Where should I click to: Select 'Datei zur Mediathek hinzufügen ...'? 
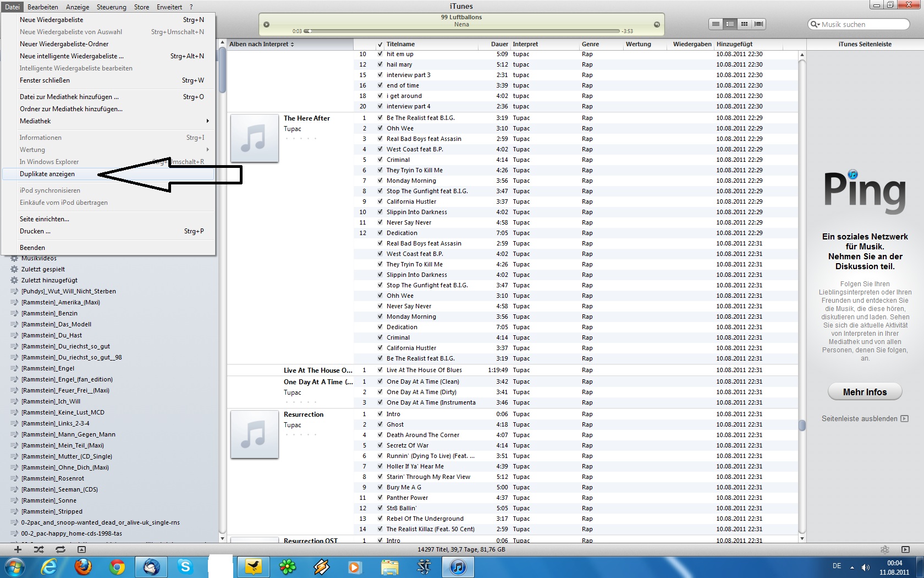coord(108,97)
